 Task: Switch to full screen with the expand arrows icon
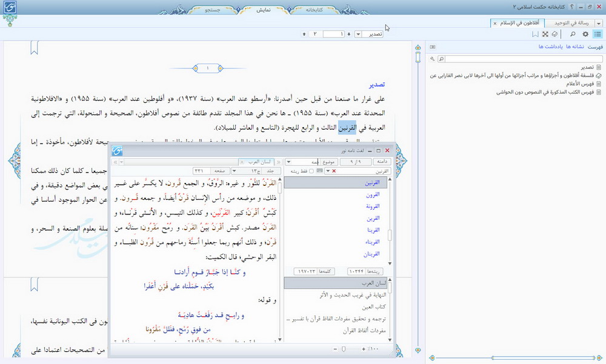point(545,34)
